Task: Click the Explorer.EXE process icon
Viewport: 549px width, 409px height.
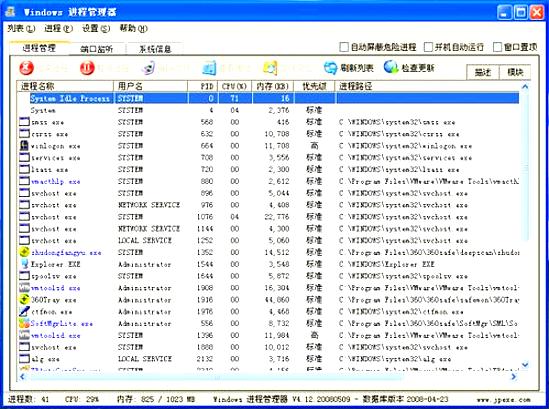Action: (24, 264)
